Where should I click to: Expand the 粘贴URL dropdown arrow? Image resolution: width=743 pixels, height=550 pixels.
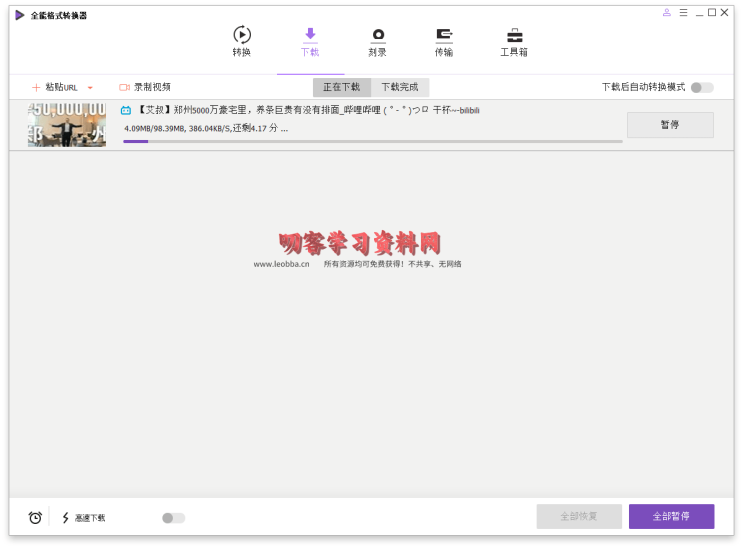tap(90, 88)
